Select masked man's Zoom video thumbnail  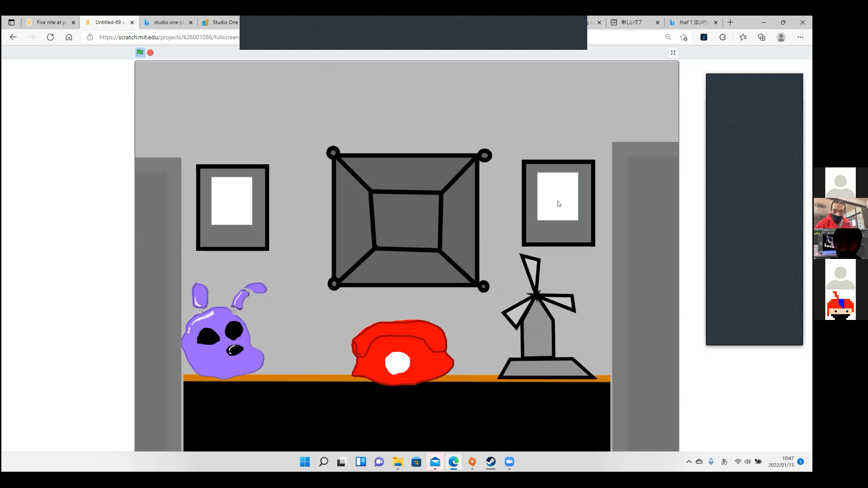[x=841, y=213]
